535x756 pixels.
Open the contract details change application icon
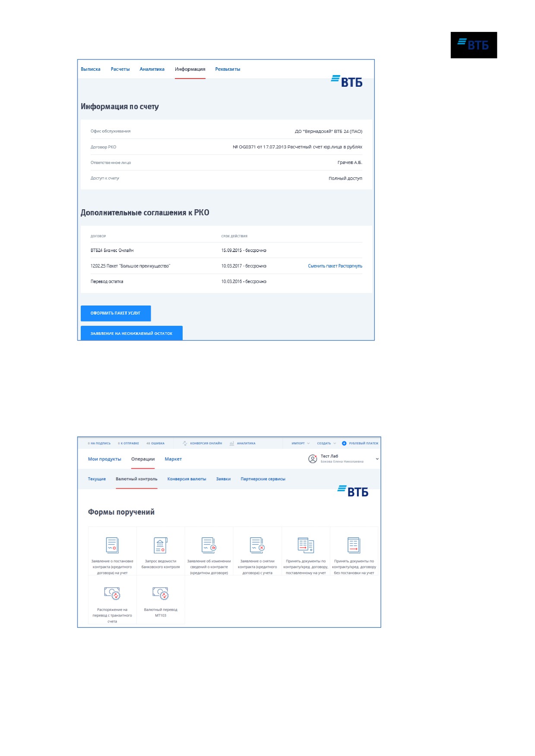pos(209,545)
